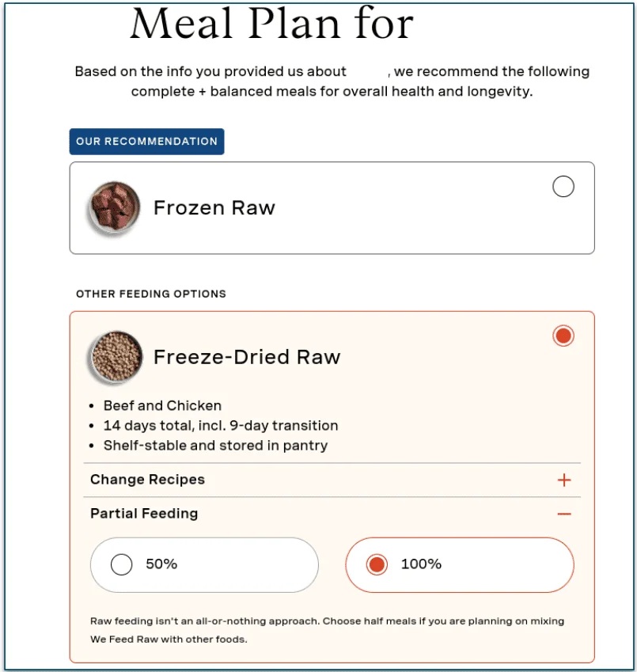
Task: Click the 100% option pill
Action: click(459, 564)
